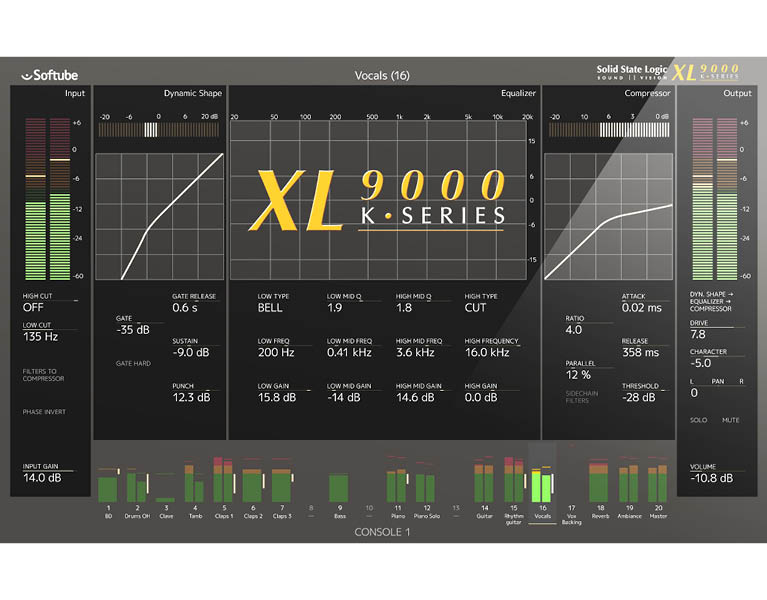
Task: Open the Dynamic Shape section
Action: point(193,93)
